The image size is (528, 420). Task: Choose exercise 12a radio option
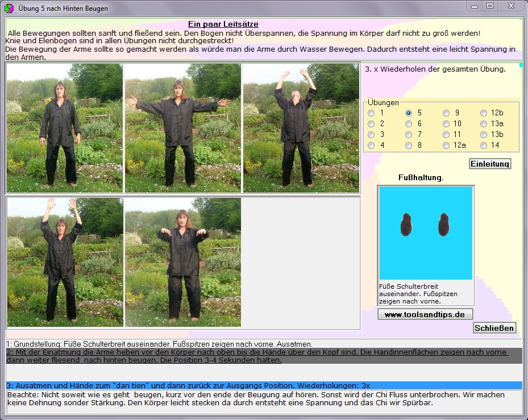(x=446, y=145)
